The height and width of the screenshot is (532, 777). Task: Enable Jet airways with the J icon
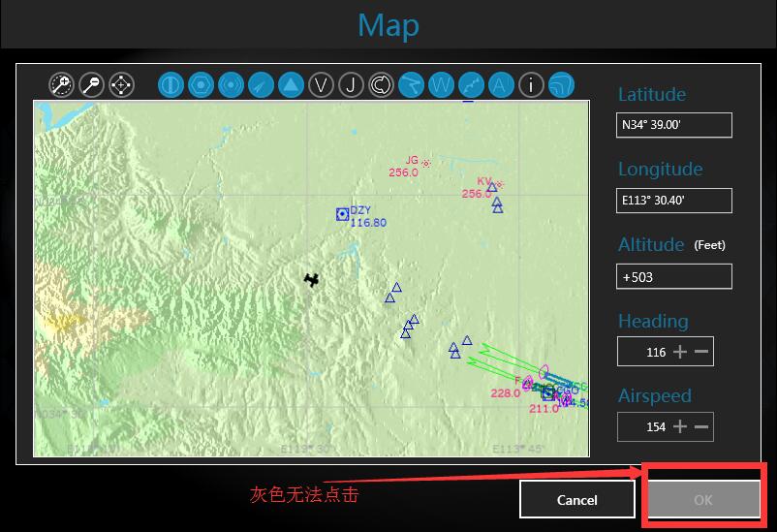pyautogui.click(x=351, y=85)
